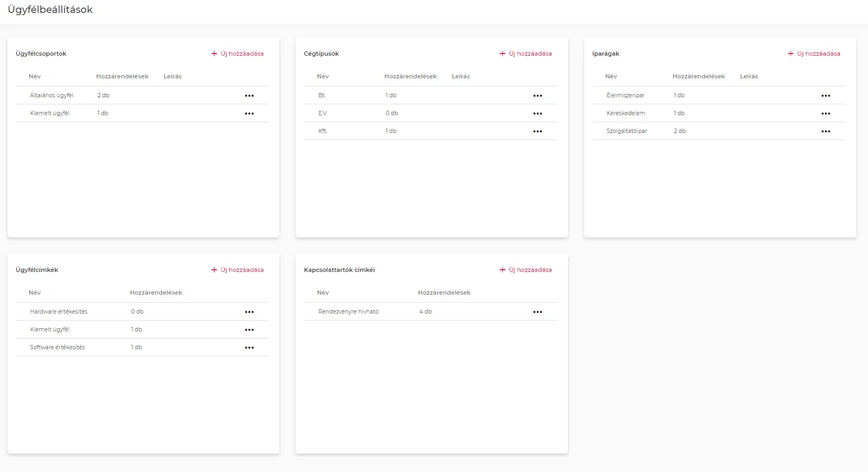This screenshot has width=868, height=472.
Task: Open options menu for Szolgáltatóipar industry
Action: [x=825, y=131]
